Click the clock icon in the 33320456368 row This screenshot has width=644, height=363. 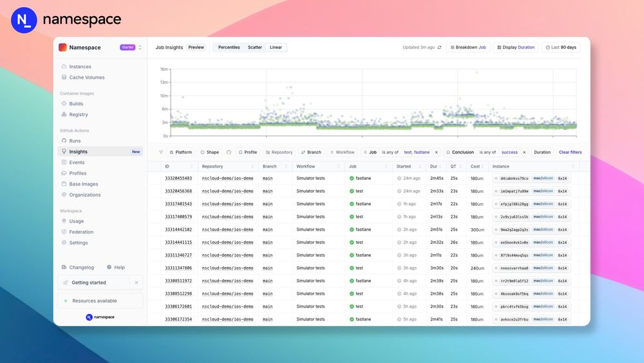tap(399, 191)
